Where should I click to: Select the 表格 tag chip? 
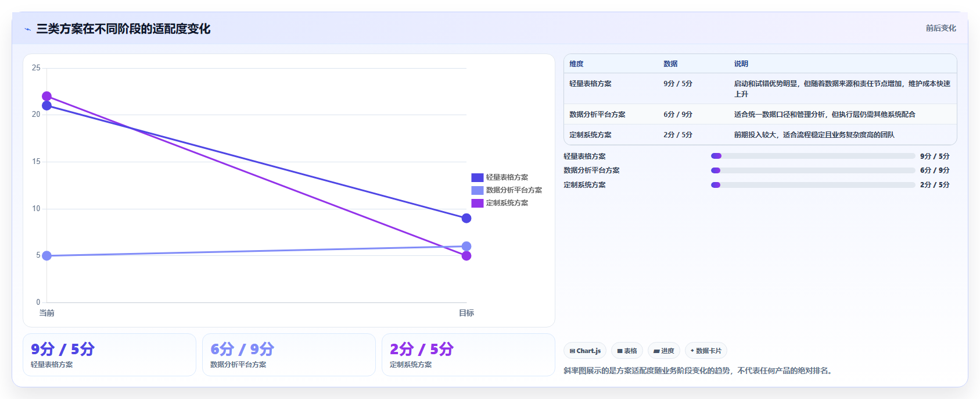tap(627, 351)
